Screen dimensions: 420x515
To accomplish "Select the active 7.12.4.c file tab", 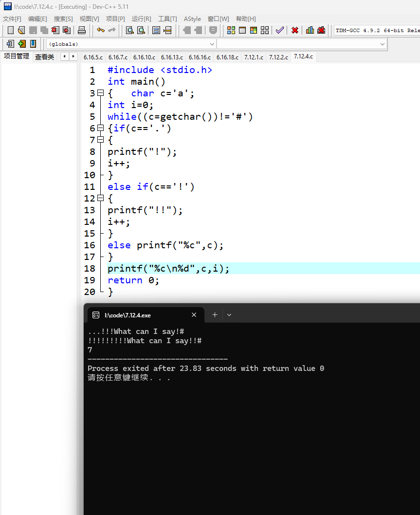I will click(x=303, y=56).
